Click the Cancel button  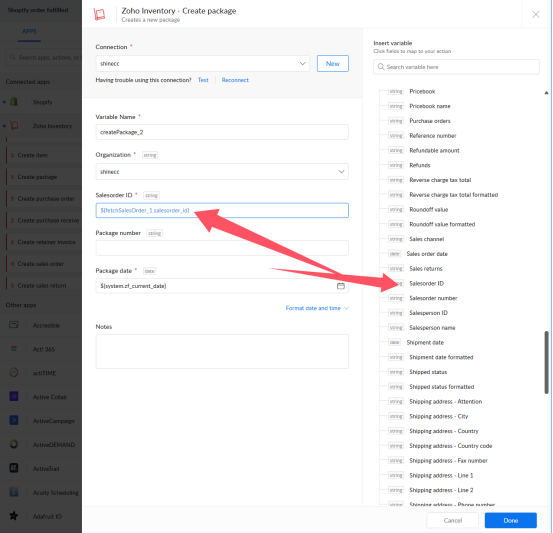click(x=452, y=520)
